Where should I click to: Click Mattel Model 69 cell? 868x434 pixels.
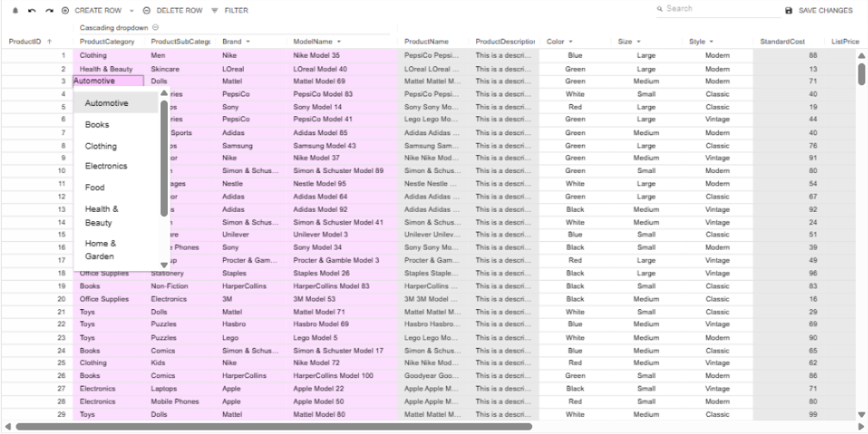click(342, 81)
